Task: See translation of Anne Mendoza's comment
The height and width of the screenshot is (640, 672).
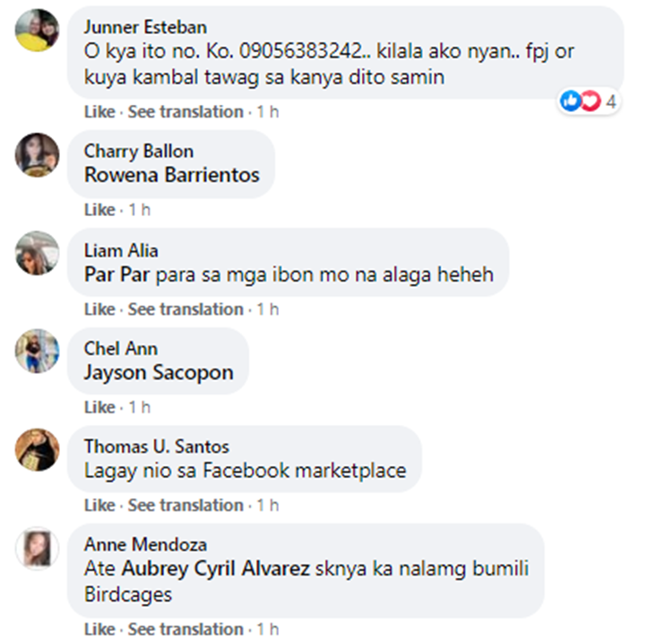Action: tap(185, 628)
